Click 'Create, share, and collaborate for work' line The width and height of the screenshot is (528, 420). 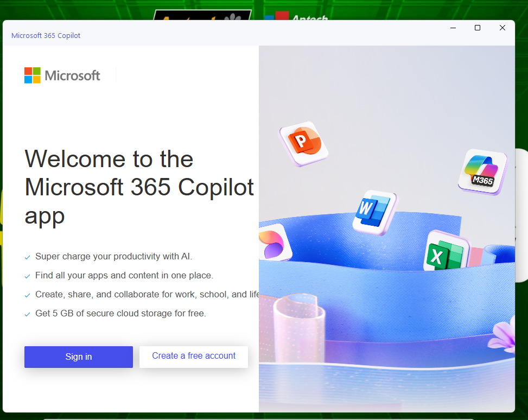147,294
